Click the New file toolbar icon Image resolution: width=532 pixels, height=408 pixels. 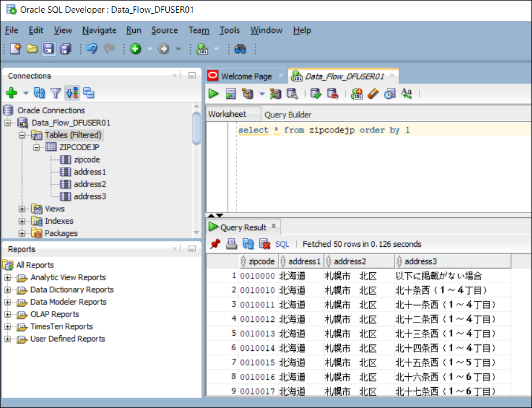16,49
